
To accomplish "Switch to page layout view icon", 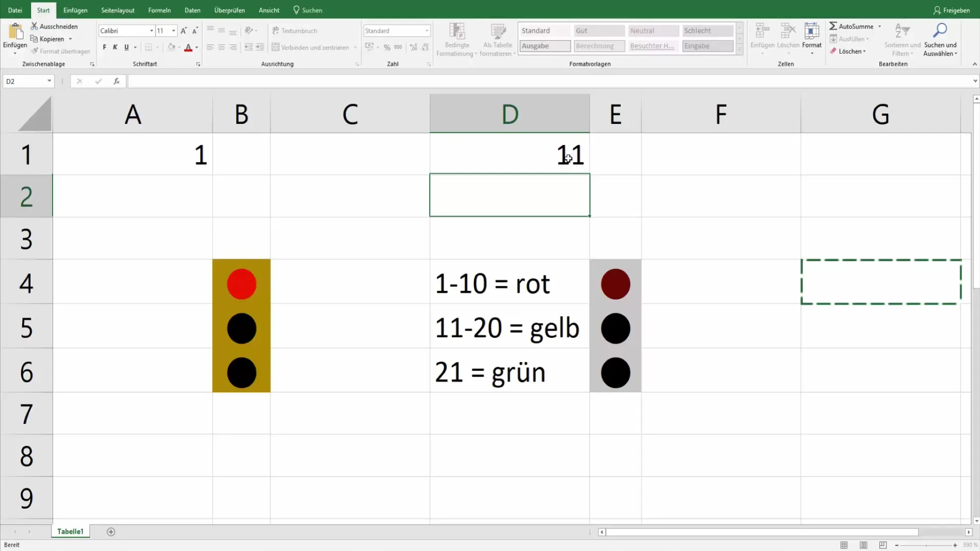I will [x=863, y=545].
